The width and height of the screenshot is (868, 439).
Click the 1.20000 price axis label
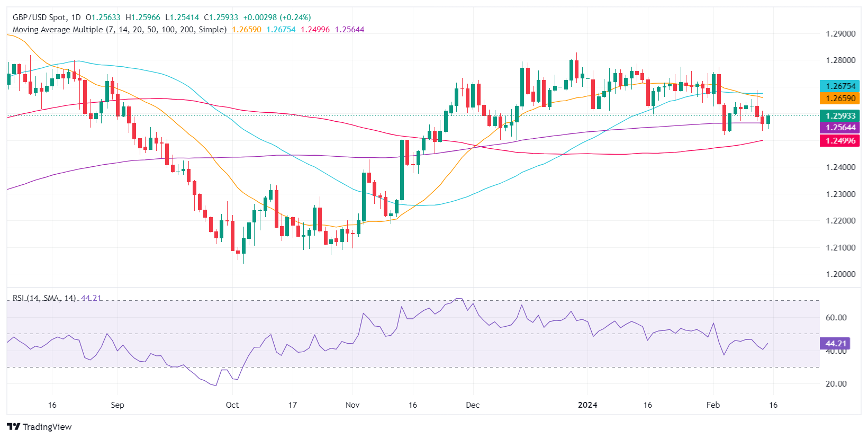pos(840,274)
